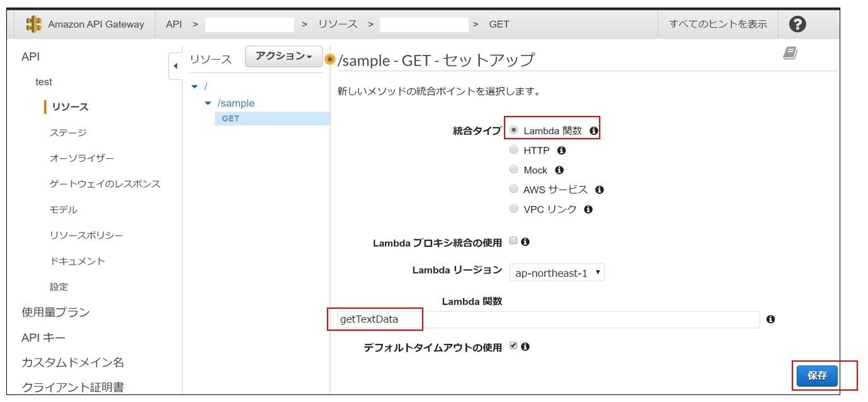Open API キー in the sidebar
Image resolution: width=868 pixels, height=402 pixels.
[x=43, y=338]
